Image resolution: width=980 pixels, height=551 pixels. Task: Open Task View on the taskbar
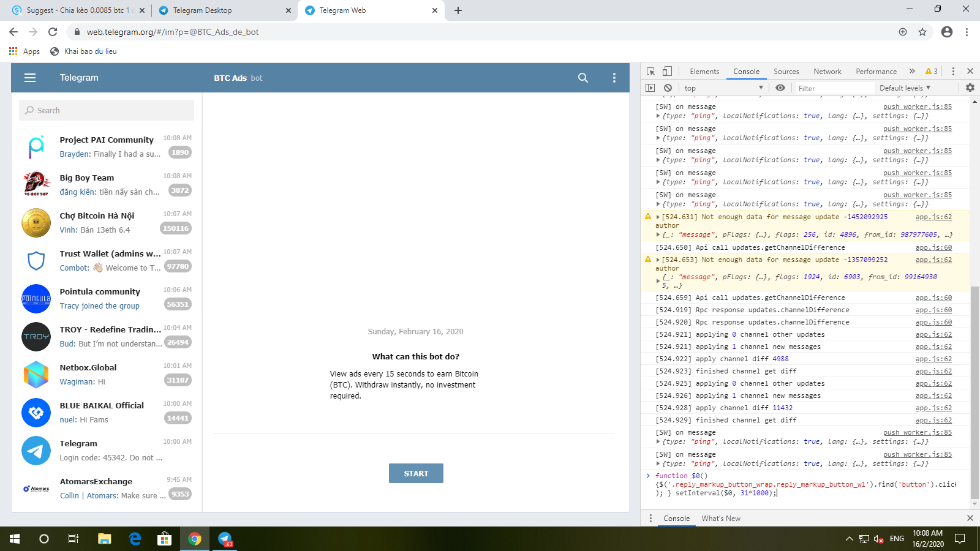click(73, 539)
